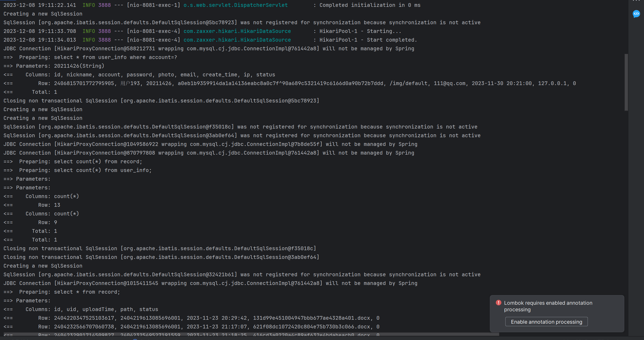Click the Lombok requires annotation processing message
644x340 pixels.
click(x=548, y=306)
